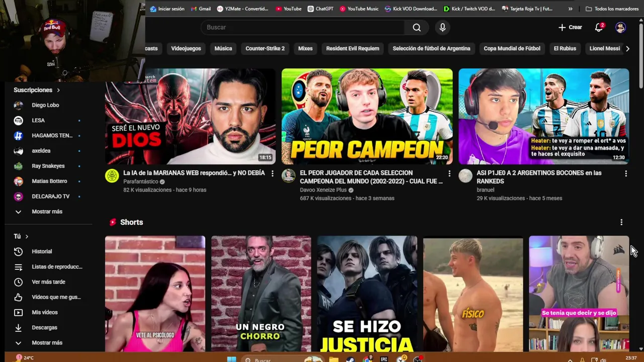Open the Matias Bottero channel avatar
This screenshot has height=362, width=644.
(18, 181)
